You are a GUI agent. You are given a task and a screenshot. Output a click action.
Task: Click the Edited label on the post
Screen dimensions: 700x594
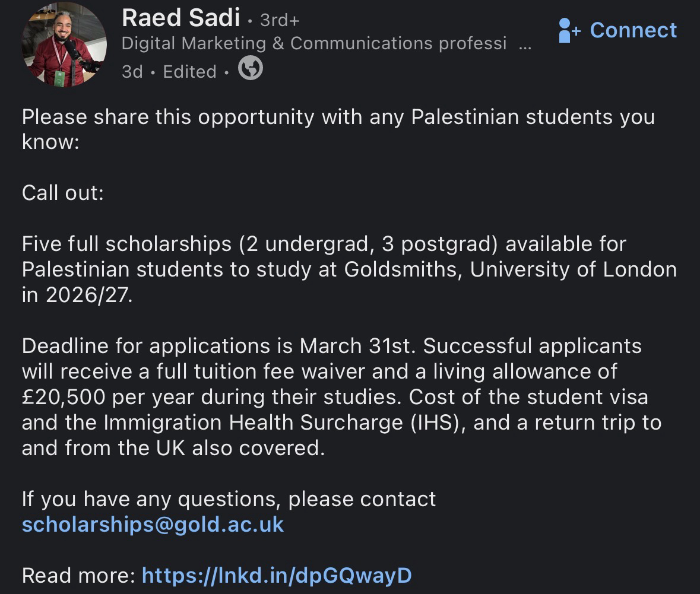coord(189,71)
